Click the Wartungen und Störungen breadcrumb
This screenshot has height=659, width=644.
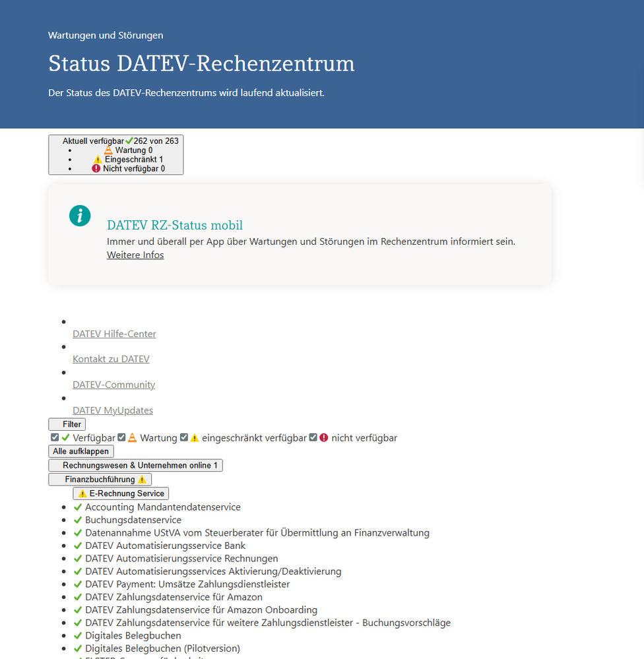tap(106, 36)
